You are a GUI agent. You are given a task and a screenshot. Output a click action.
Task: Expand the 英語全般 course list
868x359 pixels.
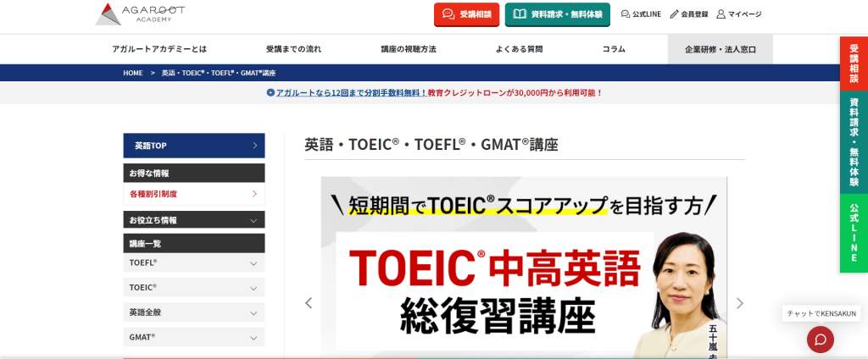[194, 312]
